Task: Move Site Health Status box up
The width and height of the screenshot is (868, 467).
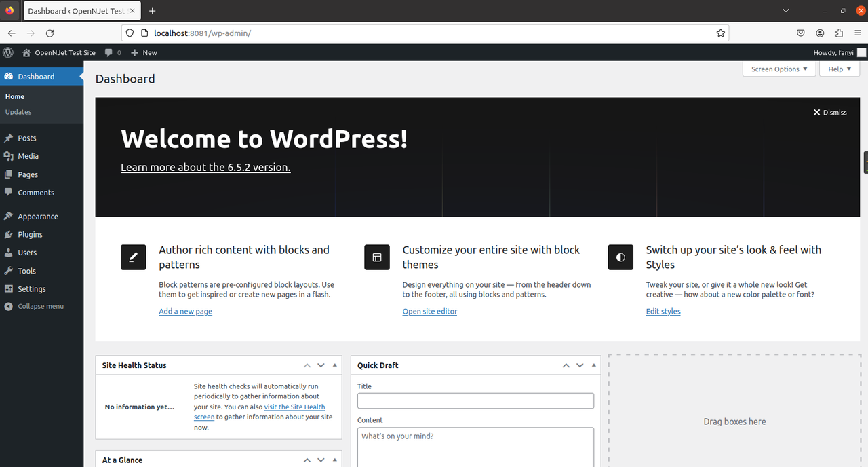Action: [x=307, y=365]
